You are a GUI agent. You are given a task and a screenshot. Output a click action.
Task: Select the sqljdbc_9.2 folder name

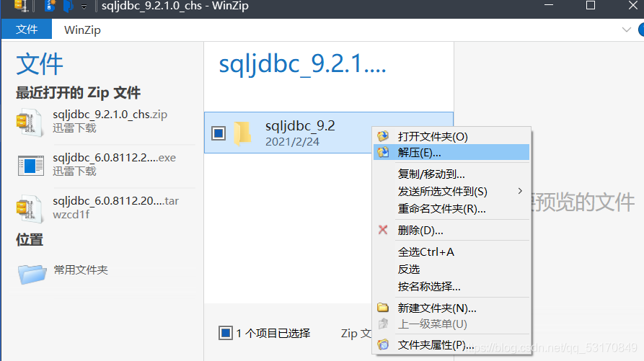point(300,125)
